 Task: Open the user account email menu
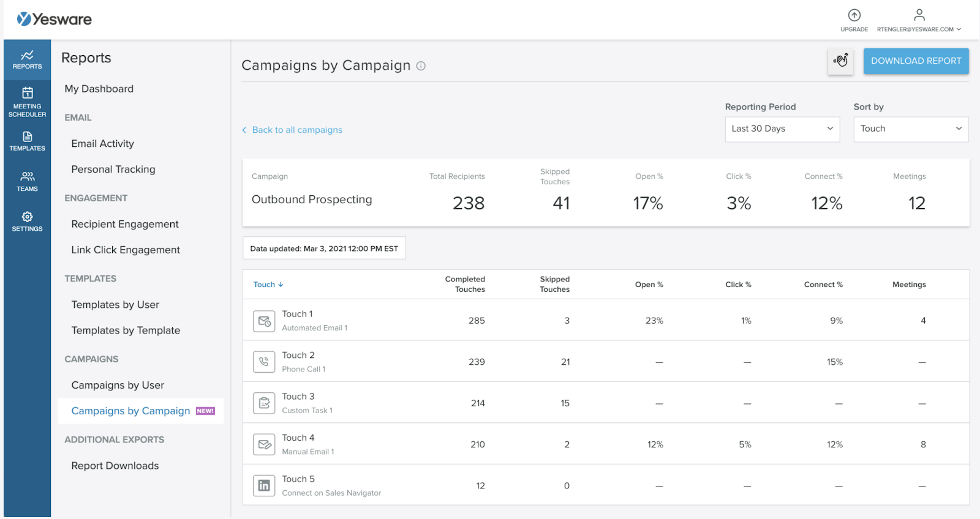[919, 29]
